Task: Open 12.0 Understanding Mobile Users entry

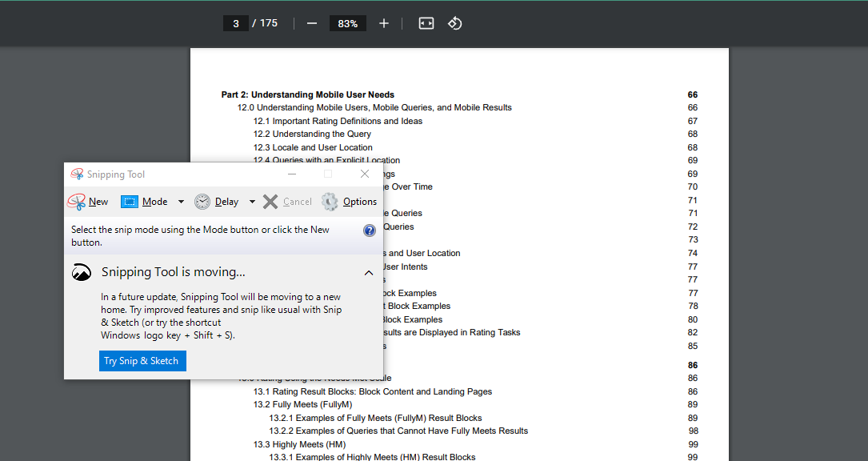Action: coord(374,107)
